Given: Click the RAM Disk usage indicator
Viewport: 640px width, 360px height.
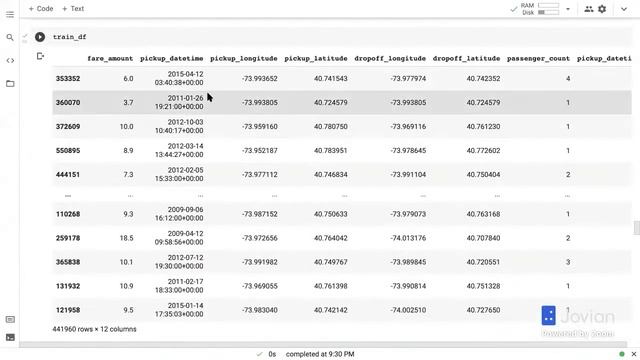Looking at the screenshot, I should [x=540, y=9].
